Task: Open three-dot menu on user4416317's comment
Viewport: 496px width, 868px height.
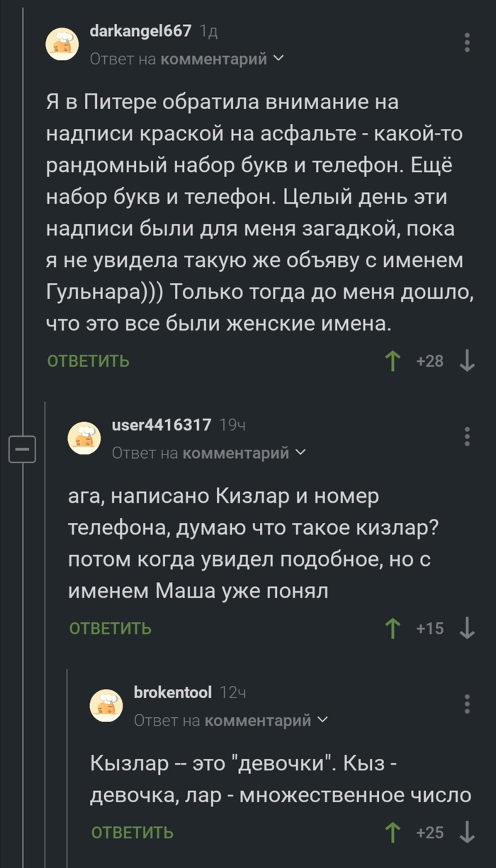Action: (467, 436)
